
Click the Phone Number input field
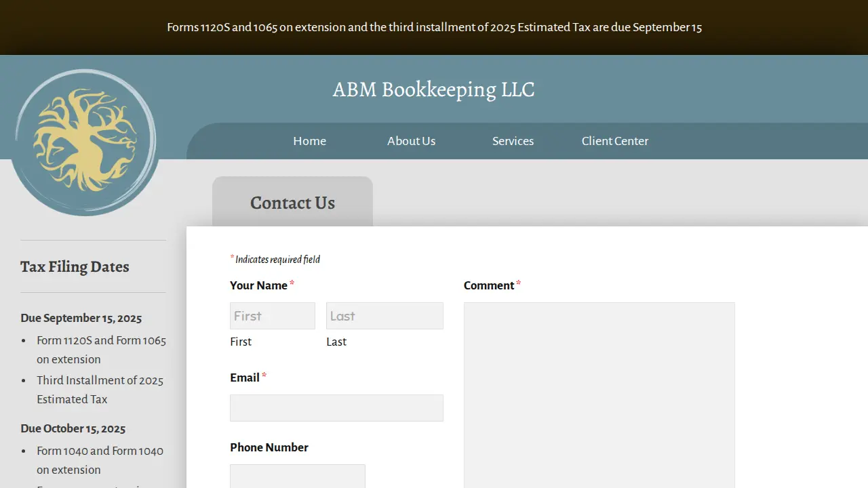click(298, 476)
